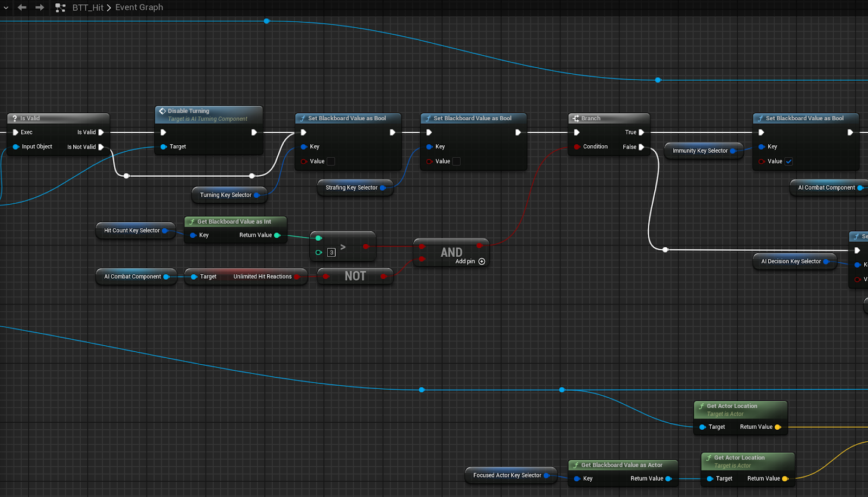Click the Immunity Key Selector variable node

click(x=704, y=151)
